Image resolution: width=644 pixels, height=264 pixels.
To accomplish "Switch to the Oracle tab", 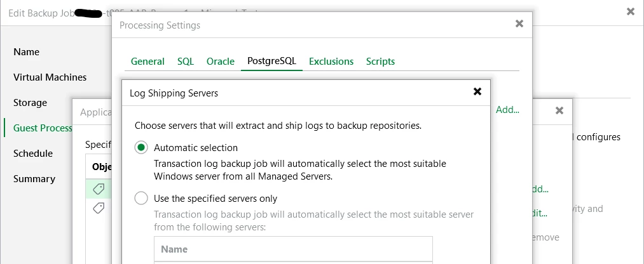I will 221,62.
